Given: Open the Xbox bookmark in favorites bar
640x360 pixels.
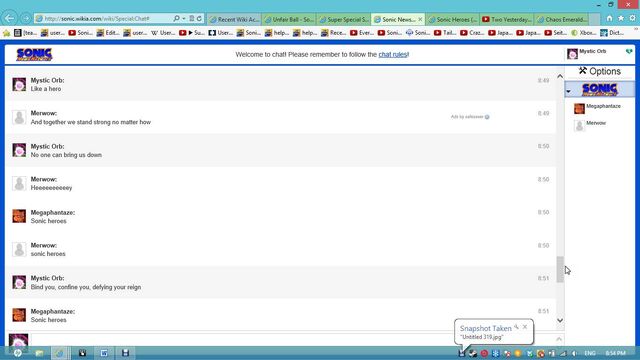Looking at the screenshot, I should click(584, 33).
